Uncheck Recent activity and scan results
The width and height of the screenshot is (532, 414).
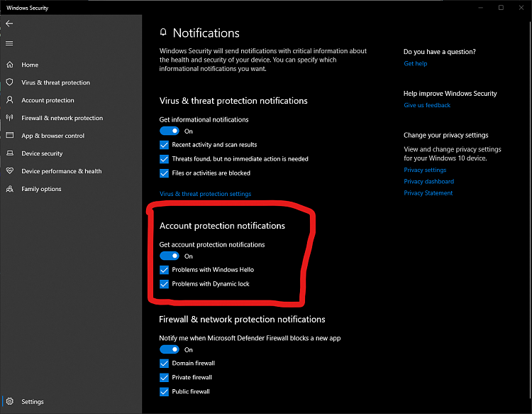165,145
